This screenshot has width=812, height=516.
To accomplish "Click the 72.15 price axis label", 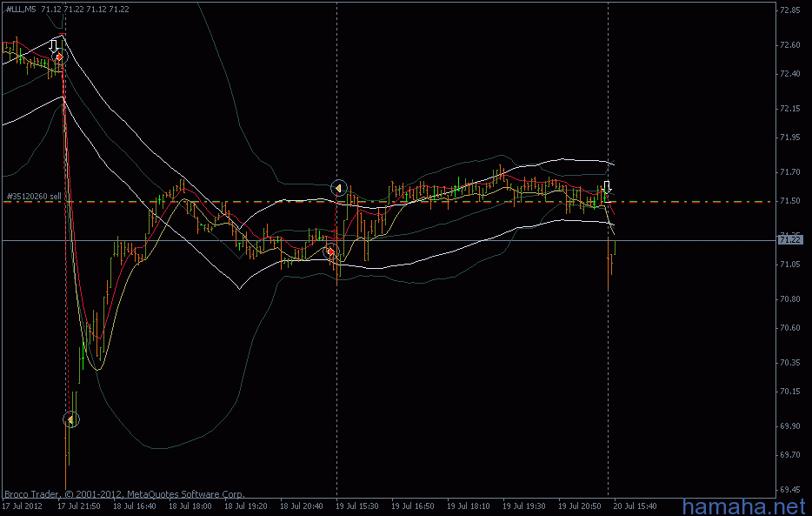I will pyautogui.click(x=789, y=108).
